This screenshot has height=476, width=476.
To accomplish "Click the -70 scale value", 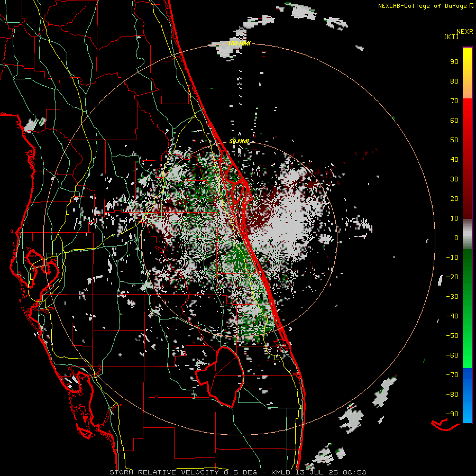I will tap(452, 375).
